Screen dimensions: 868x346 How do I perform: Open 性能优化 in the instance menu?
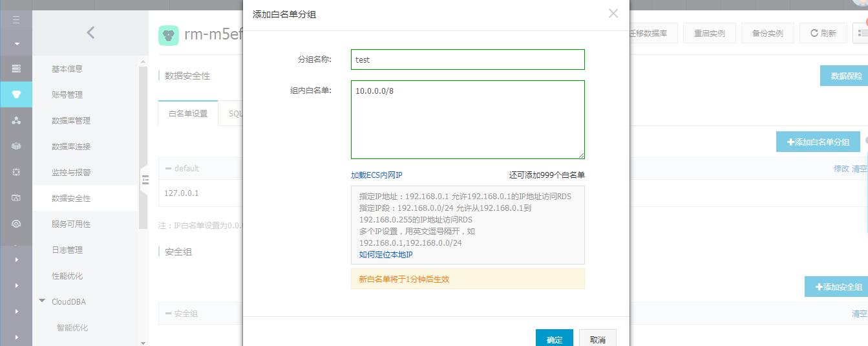tap(67, 276)
